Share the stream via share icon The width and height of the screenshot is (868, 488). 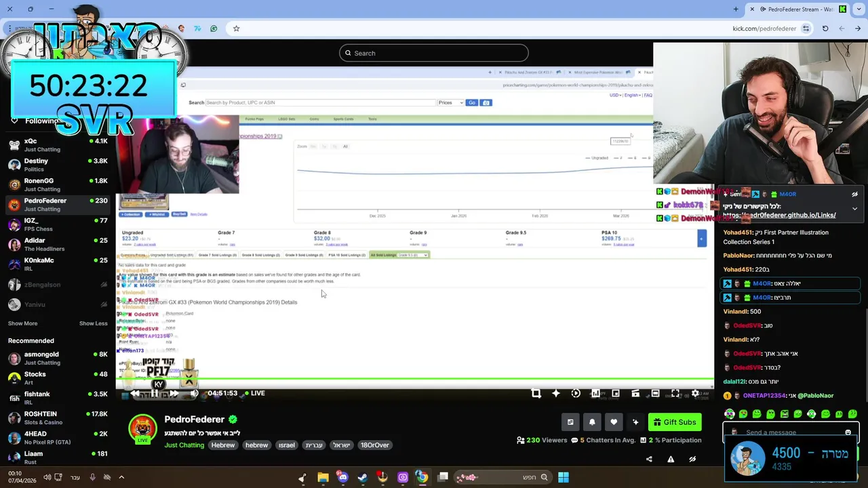pyautogui.click(x=649, y=459)
